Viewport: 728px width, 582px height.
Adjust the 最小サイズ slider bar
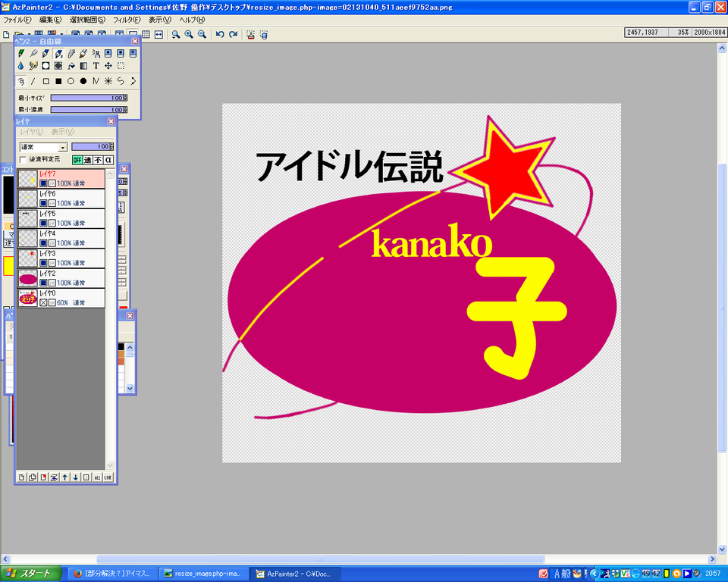pyautogui.click(x=86, y=98)
